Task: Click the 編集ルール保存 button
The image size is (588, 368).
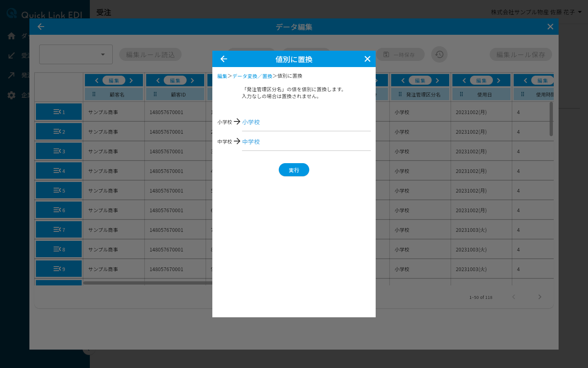Action: [x=521, y=54]
